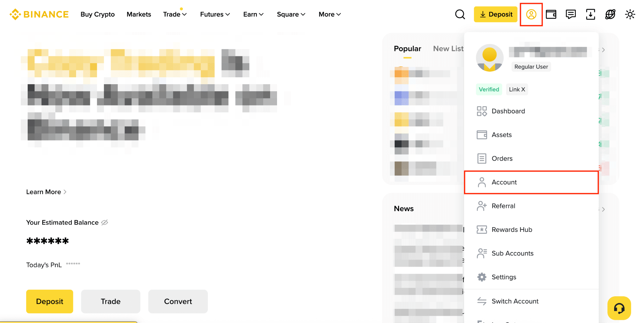This screenshot has width=644, height=323.
Task: Click the Trade button under balance
Action: click(111, 302)
